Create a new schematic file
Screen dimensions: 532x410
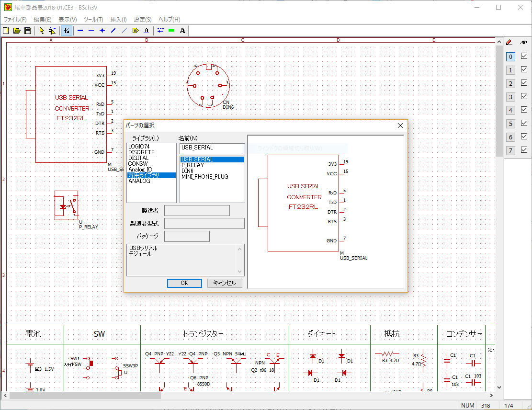(6, 30)
